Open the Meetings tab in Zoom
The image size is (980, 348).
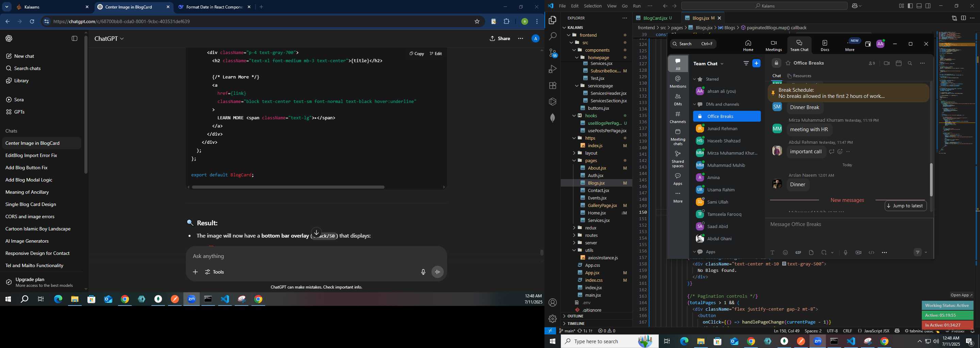click(773, 45)
